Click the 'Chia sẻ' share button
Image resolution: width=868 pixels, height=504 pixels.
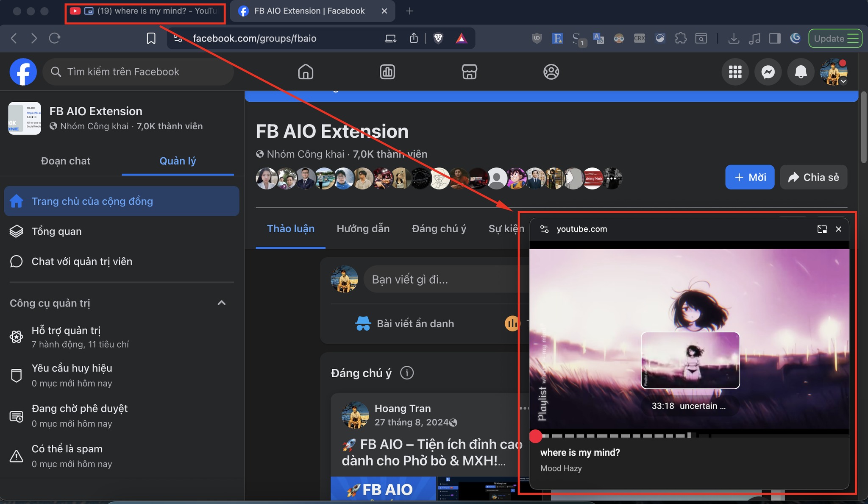[813, 177]
